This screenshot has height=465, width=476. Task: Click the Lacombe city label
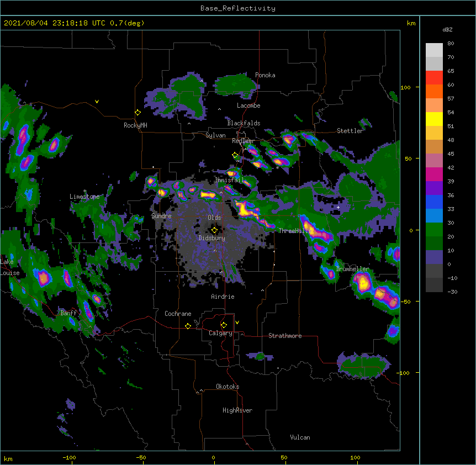(x=248, y=105)
